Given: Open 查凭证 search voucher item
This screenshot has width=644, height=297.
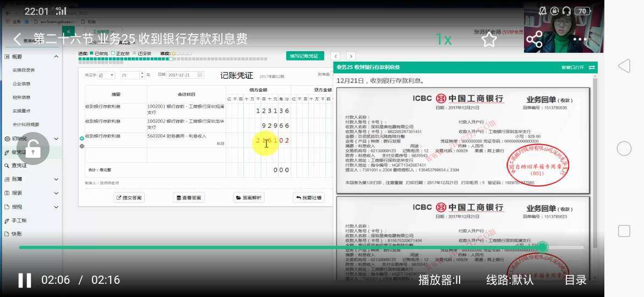Looking at the screenshot, I should click(x=19, y=166).
